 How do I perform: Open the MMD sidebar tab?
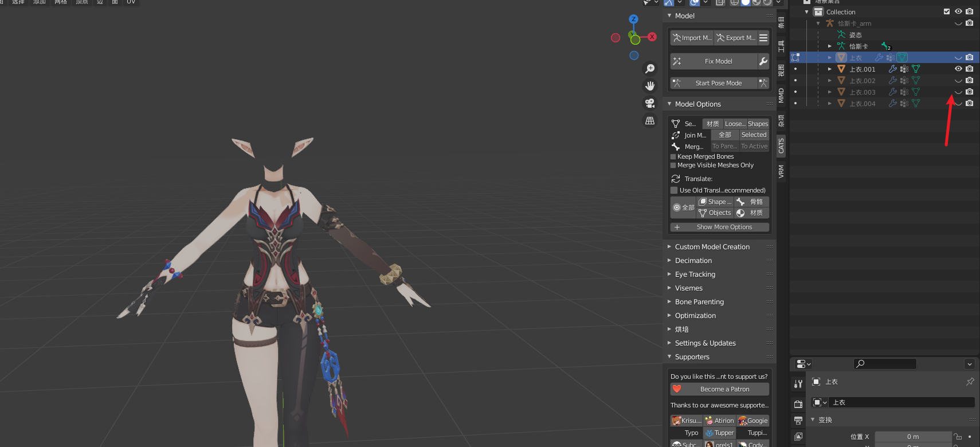pyautogui.click(x=781, y=95)
